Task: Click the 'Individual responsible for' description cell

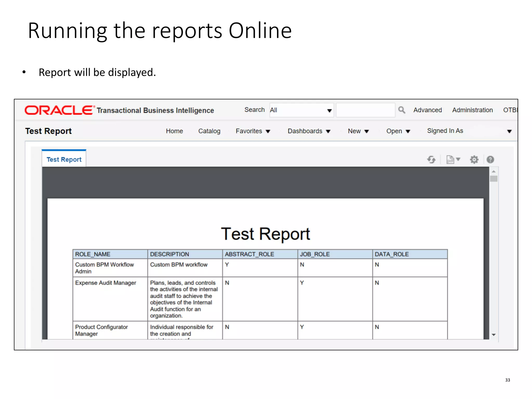Action: [x=185, y=330]
